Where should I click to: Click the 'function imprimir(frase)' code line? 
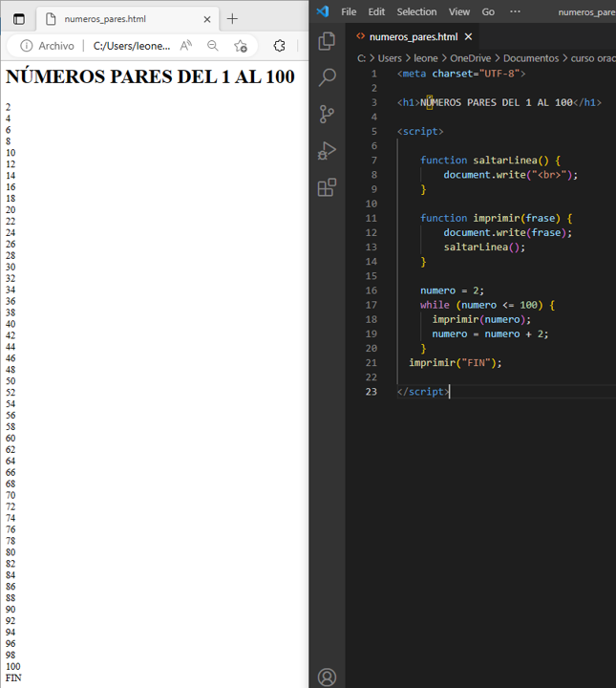pyautogui.click(x=496, y=218)
